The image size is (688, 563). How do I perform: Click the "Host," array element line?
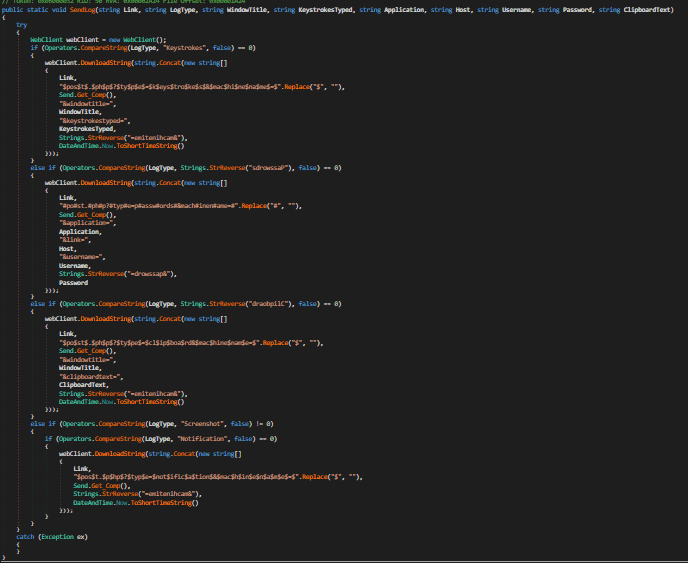point(68,248)
